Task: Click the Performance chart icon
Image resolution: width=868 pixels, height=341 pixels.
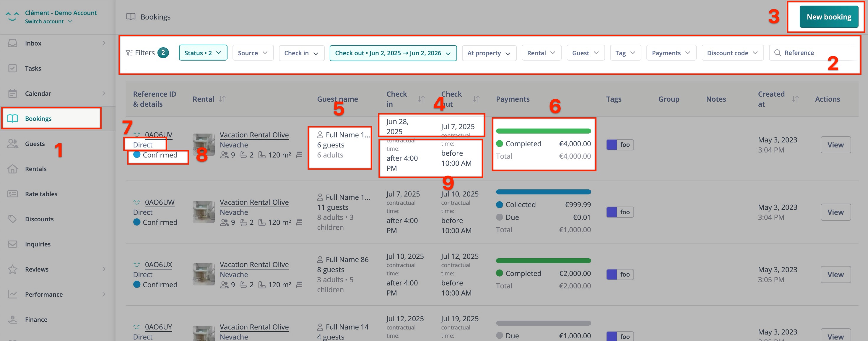Action: [12, 295]
